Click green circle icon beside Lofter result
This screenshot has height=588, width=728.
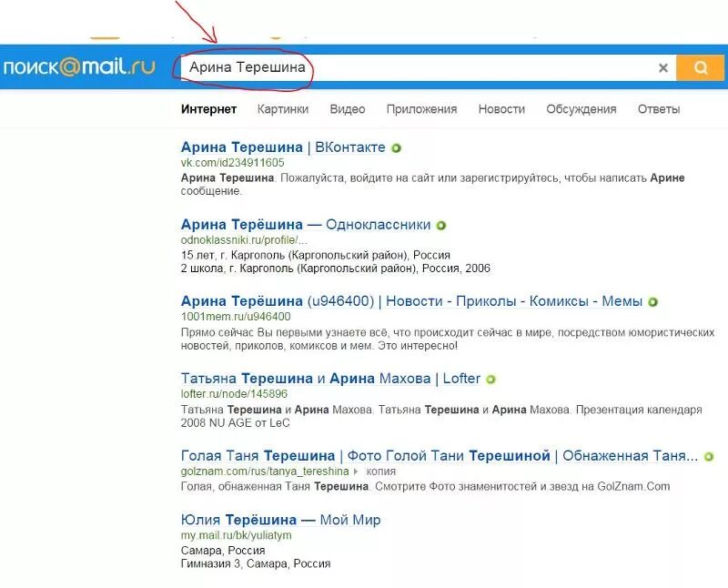click(490, 379)
